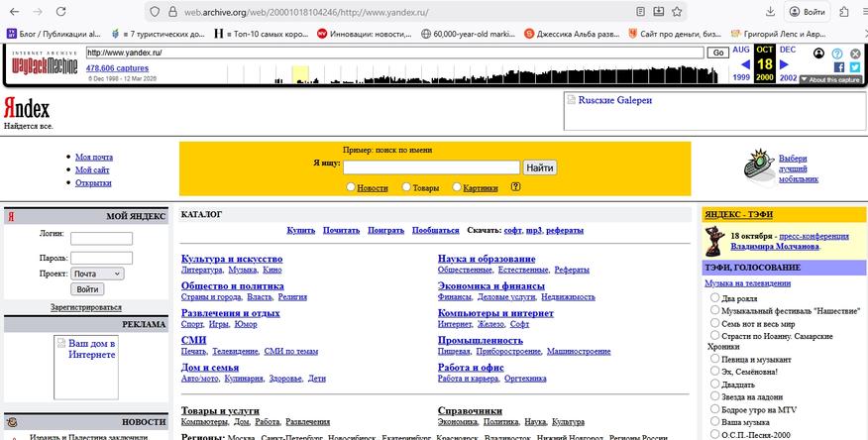Open the Зарегистрироваться link
Viewport: 868px width, 440px height.
[x=86, y=307]
